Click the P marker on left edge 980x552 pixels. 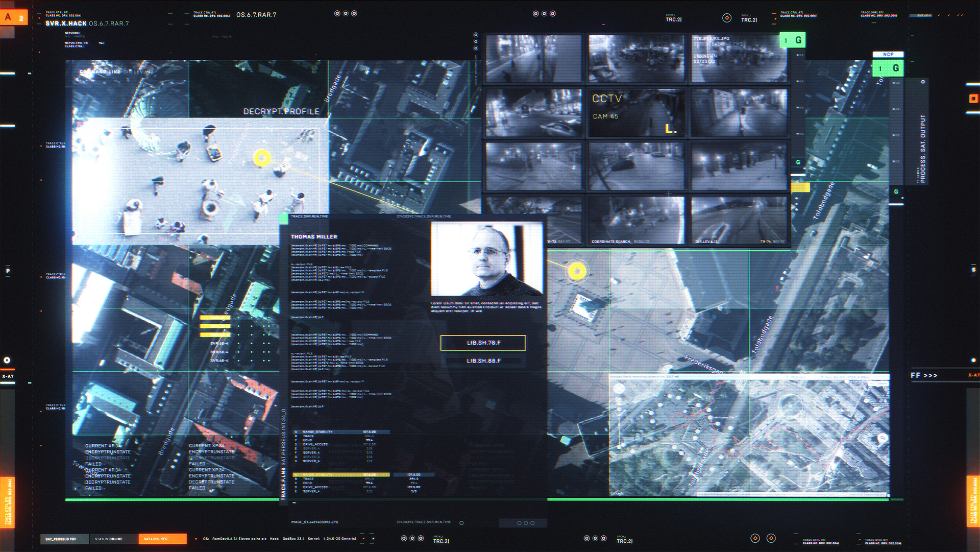8,271
